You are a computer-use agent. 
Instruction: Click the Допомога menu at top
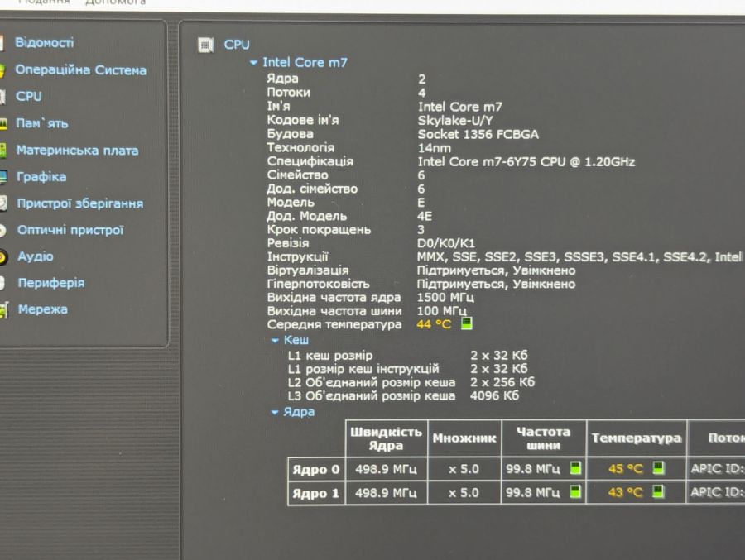coord(115,2)
